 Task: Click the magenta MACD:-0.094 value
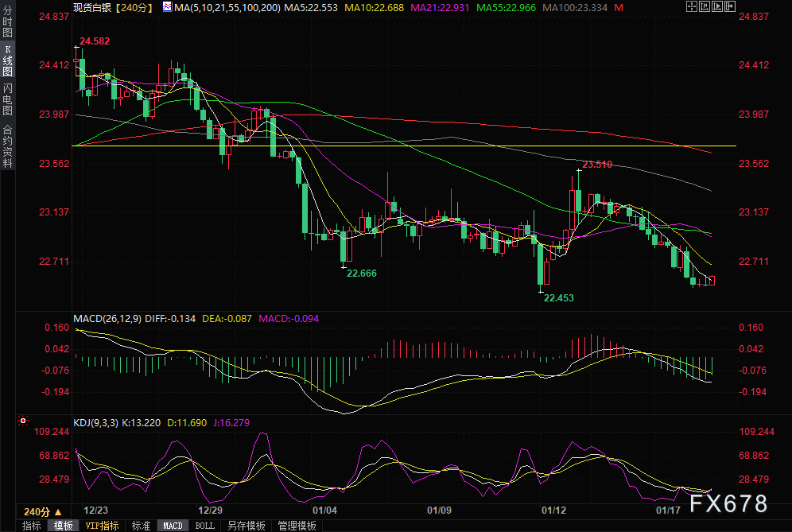289,319
